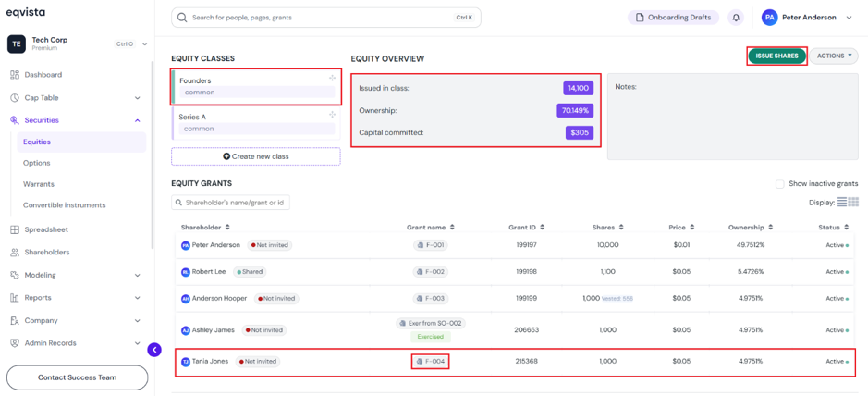Open Options in the sidebar
The width and height of the screenshot is (868, 396).
(x=37, y=163)
